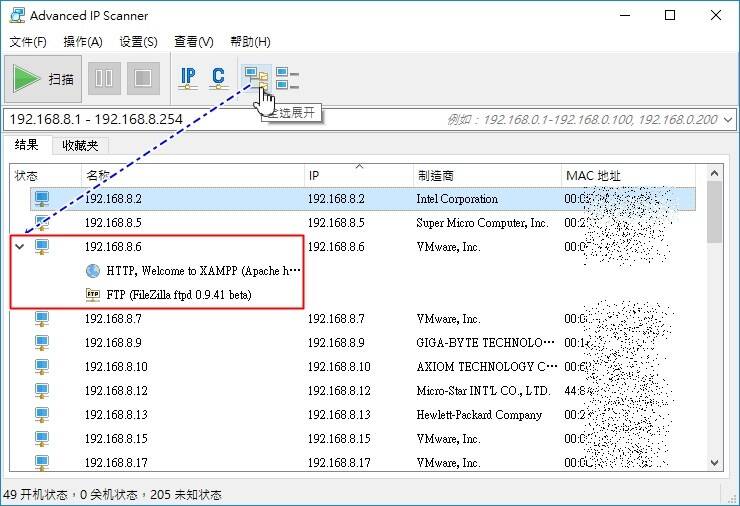Screen dimensions: 740x506
Task: Click the computer icon for 192.168.8.5
Action: click(42, 223)
